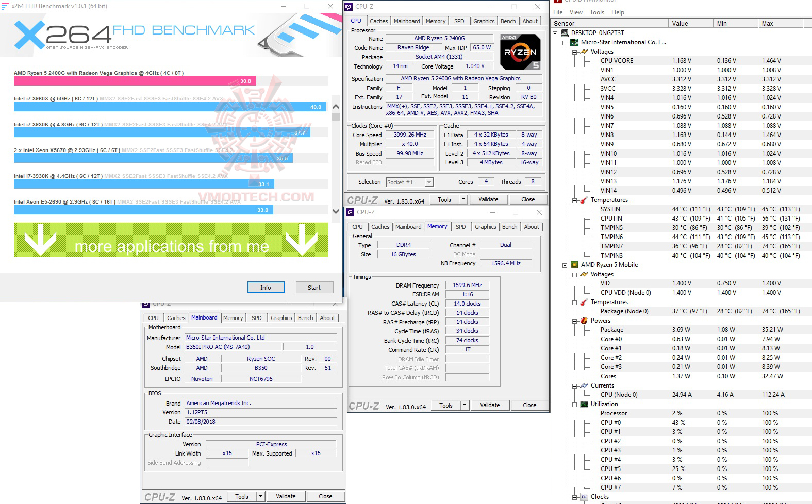
Task: Click the x264 FHD Benchmark title bar icon
Action: pos(5,6)
